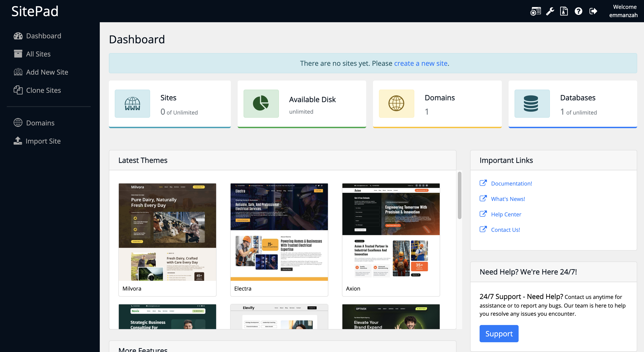Open Domains in the sidebar menu
Viewport: 644px width, 352px height.
point(34,123)
